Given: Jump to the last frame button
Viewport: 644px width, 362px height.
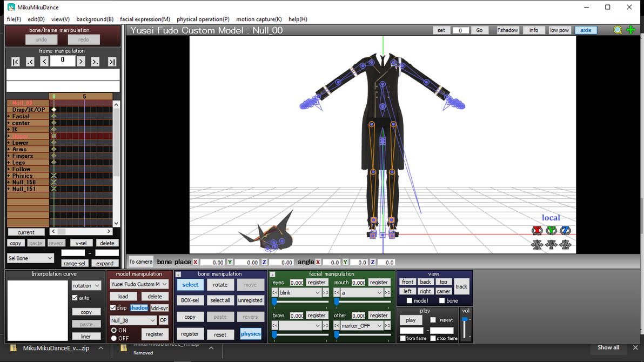Looking at the screenshot, I should [x=112, y=62].
